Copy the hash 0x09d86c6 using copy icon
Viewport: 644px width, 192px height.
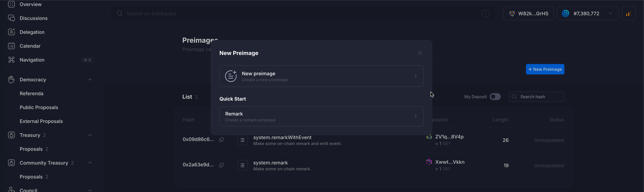coord(221,140)
